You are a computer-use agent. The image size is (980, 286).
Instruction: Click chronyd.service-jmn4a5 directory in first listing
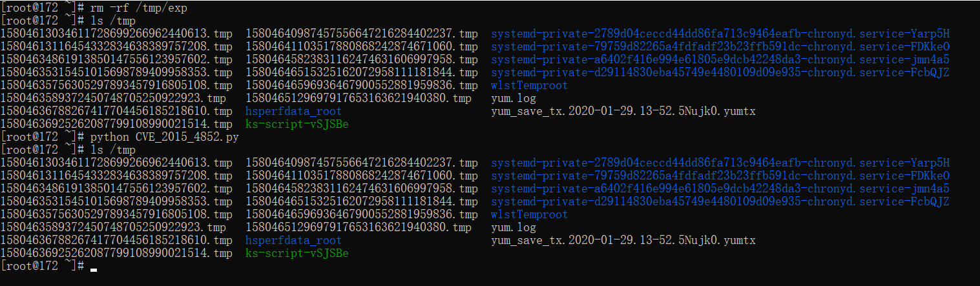pos(720,59)
